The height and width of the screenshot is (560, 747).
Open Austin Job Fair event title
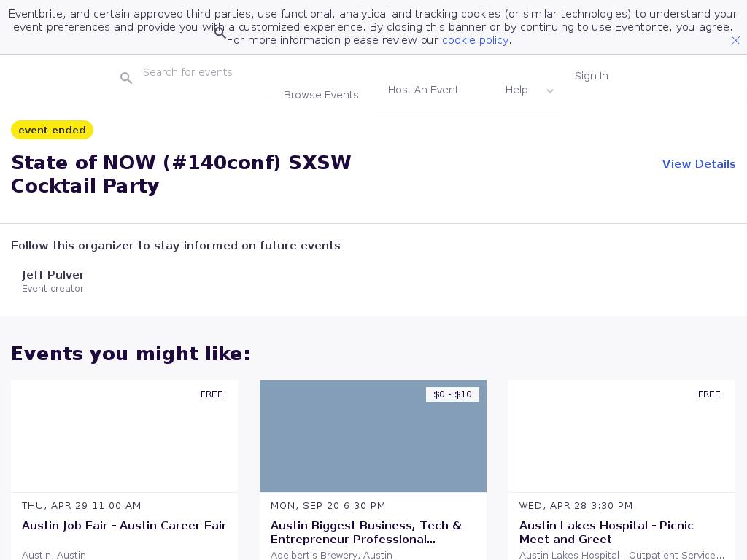[124, 526]
